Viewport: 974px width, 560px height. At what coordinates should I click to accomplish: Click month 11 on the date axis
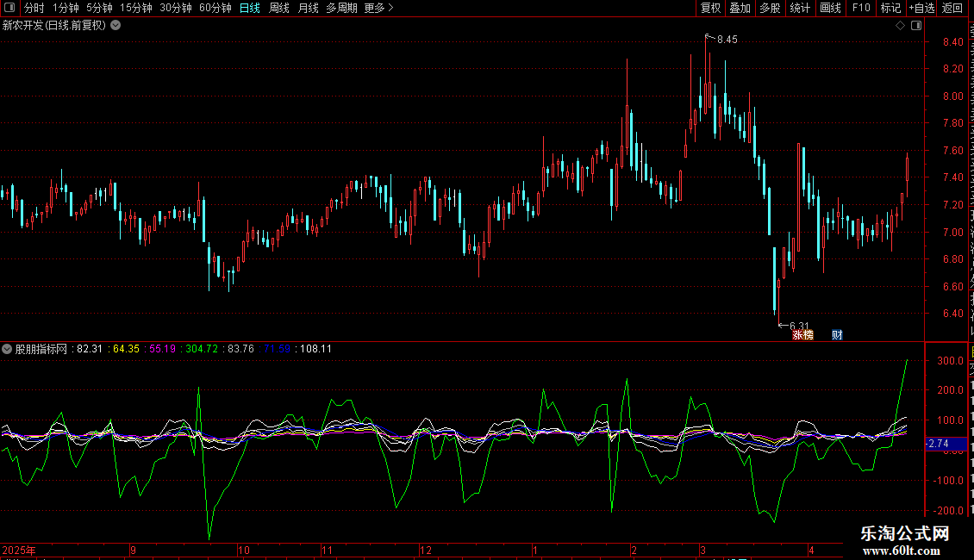[328, 550]
